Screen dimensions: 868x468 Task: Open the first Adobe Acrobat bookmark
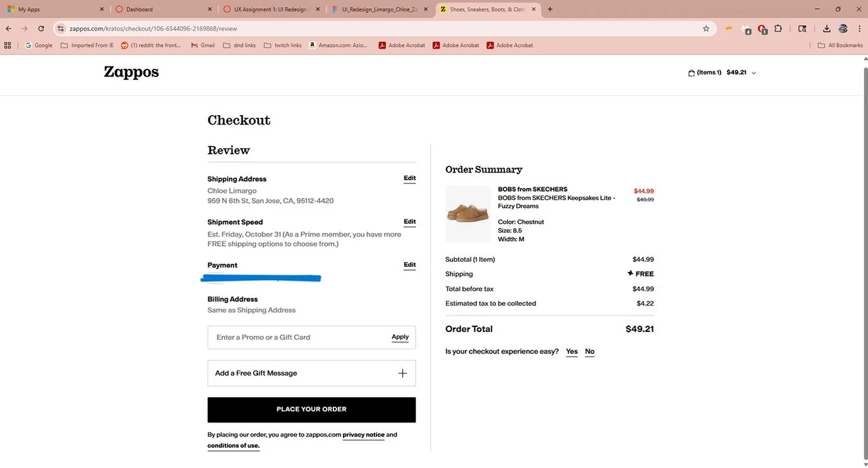pos(402,45)
